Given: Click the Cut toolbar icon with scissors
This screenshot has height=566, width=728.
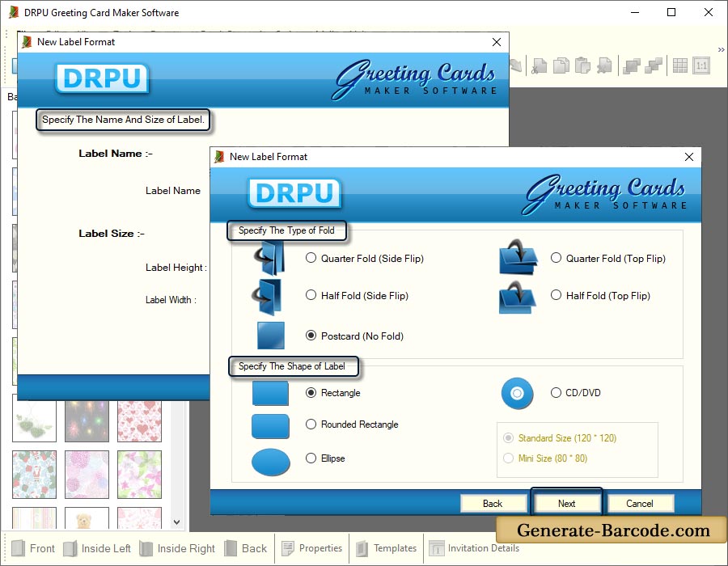Looking at the screenshot, I should pyautogui.click(x=539, y=65).
